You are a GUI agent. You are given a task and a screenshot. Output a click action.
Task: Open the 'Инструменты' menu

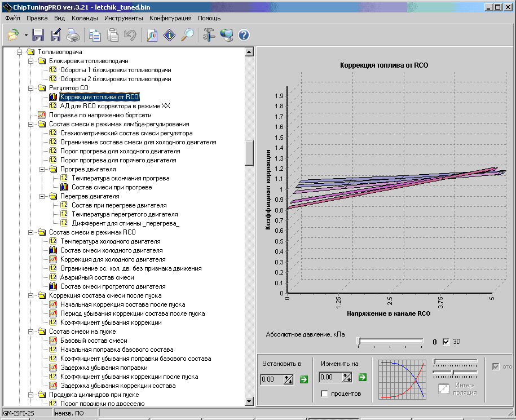124,18
